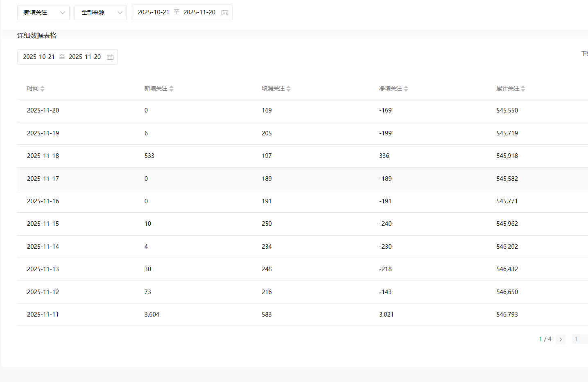Sort table by 新增关注 column

pos(171,89)
